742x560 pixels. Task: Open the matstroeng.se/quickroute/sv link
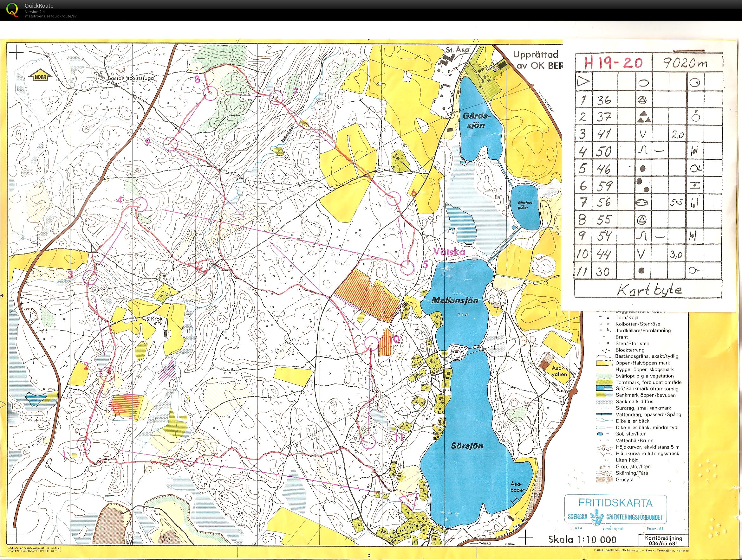pyautogui.click(x=51, y=16)
